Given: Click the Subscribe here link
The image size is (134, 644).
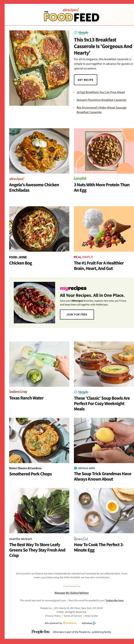Looking at the screenshot, I should coord(115,600).
